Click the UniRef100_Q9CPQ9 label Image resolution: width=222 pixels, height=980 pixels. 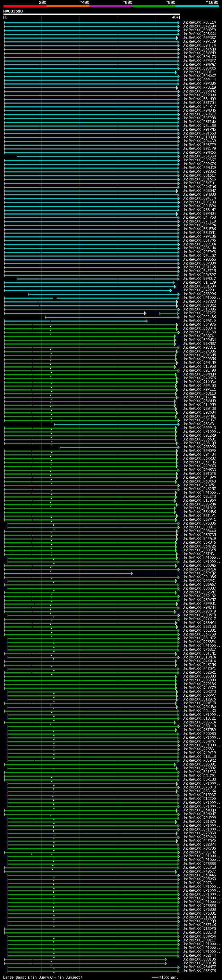(x=199, y=921)
